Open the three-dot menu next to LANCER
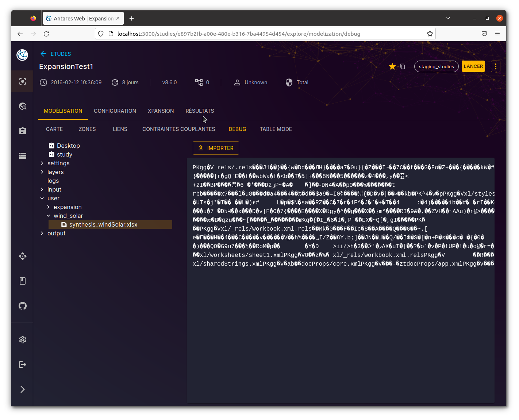This screenshot has width=519, height=420. click(495, 66)
